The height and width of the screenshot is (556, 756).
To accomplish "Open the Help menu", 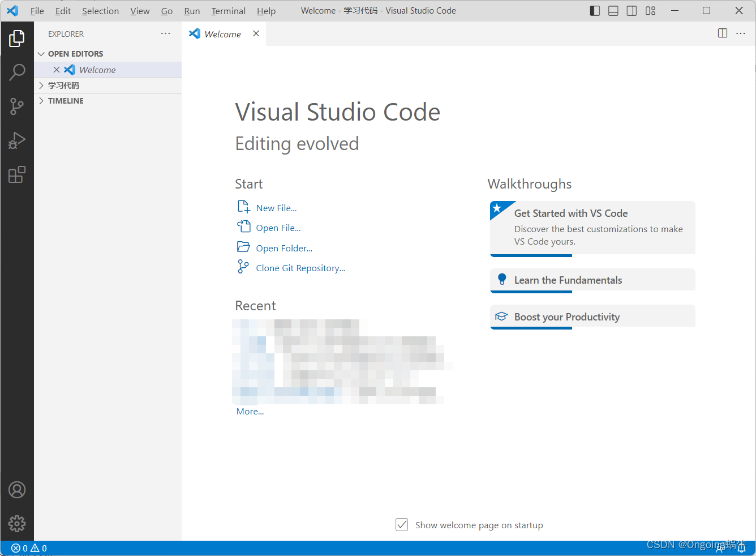I will coord(266,11).
